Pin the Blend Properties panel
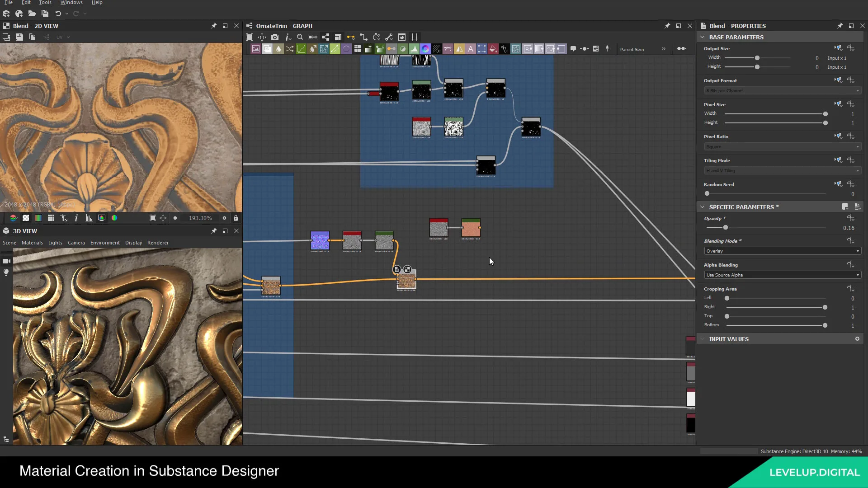This screenshot has height=488, width=868. 840,26
